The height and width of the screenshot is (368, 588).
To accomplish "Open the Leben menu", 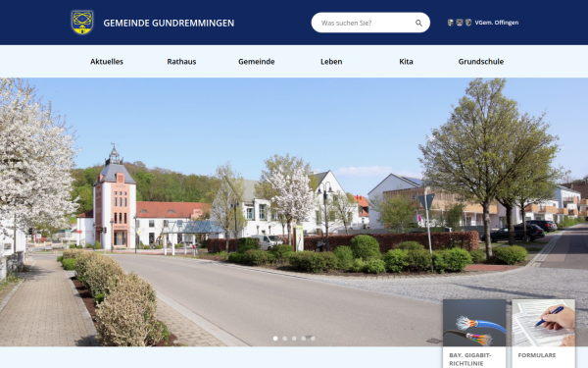I will [331, 62].
